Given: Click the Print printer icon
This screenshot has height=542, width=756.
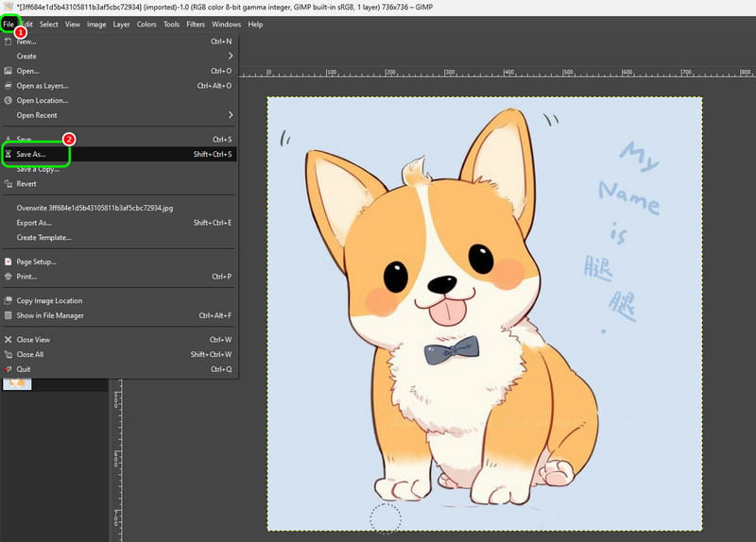Looking at the screenshot, I should (x=9, y=277).
